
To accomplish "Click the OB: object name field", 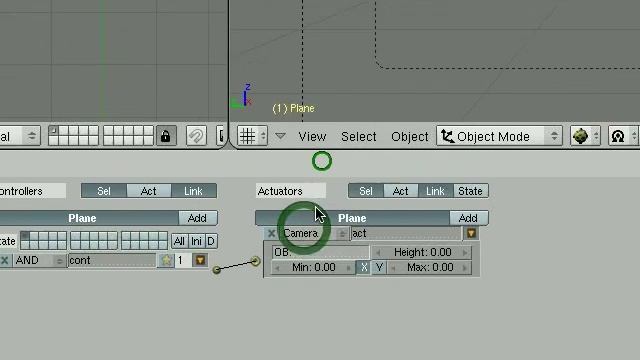I will pyautogui.click(x=321, y=253).
